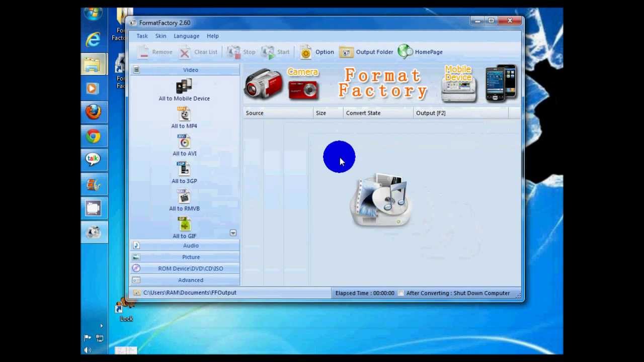Expand ROM Device\DVD\CD\ISO category
644x362 pixels.
coord(185,268)
